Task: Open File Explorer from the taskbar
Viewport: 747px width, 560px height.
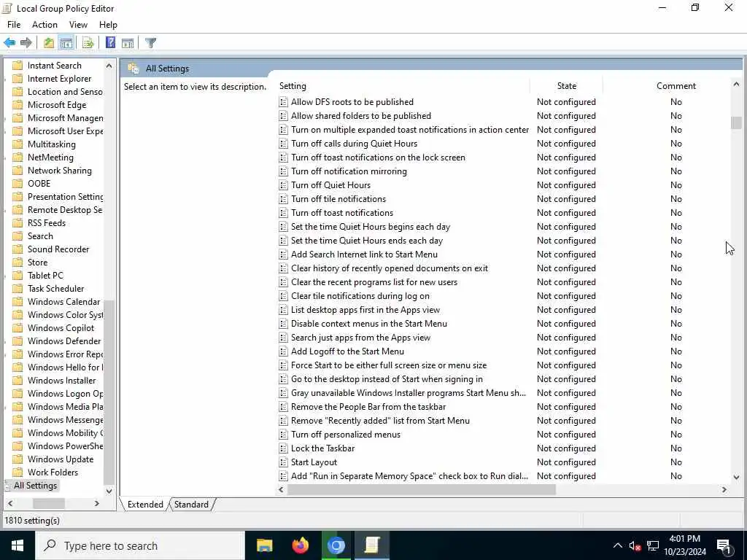Action: pos(264,545)
